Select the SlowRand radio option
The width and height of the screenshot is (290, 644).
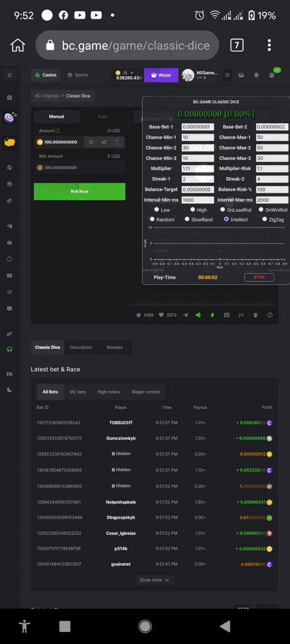(x=187, y=219)
